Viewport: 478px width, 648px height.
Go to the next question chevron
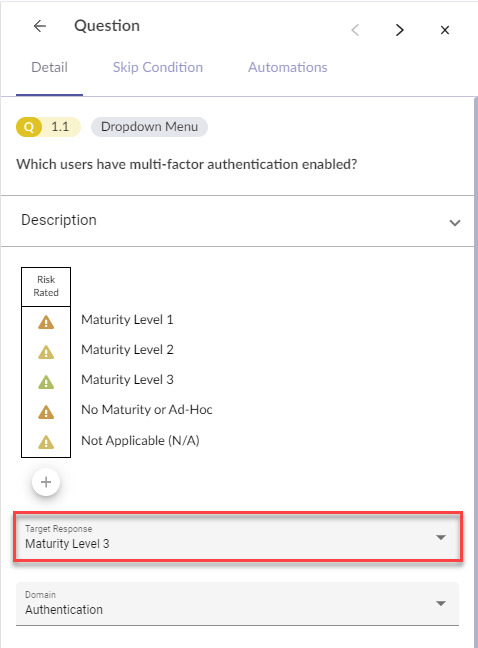(400, 30)
